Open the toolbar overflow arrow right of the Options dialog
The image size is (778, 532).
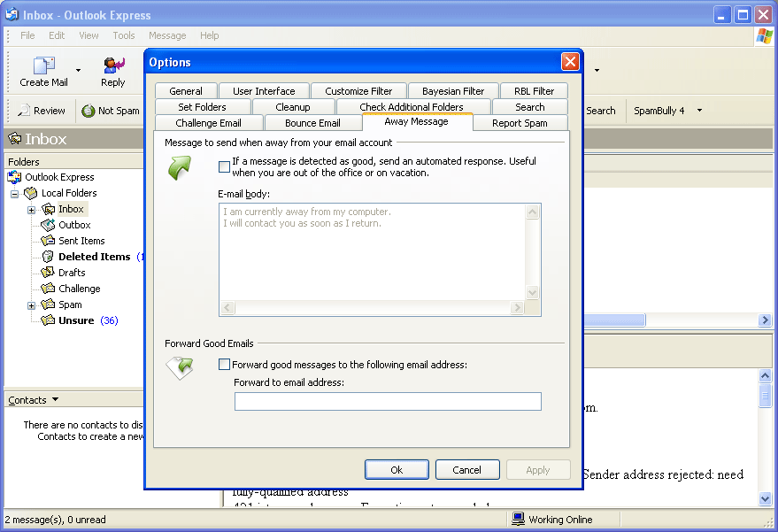coord(597,71)
